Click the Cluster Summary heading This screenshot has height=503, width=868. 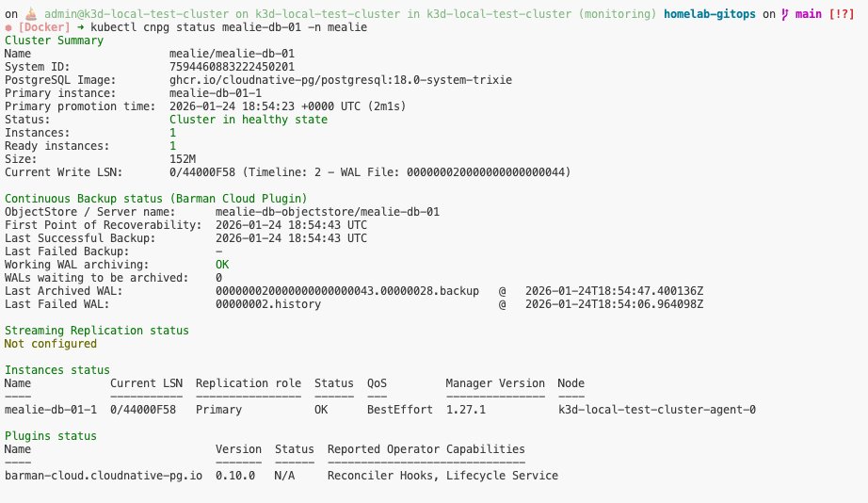pyautogui.click(x=54, y=41)
